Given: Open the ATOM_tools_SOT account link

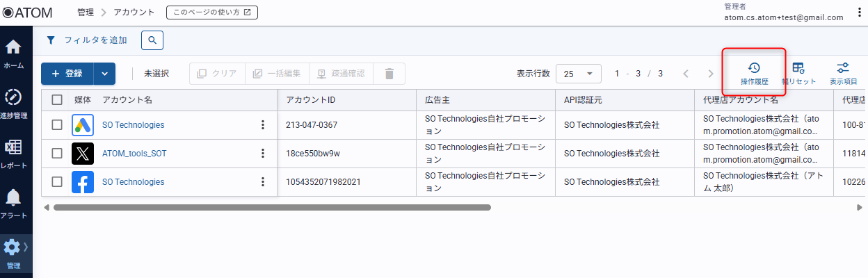Looking at the screenshot, I should point(134,154).
